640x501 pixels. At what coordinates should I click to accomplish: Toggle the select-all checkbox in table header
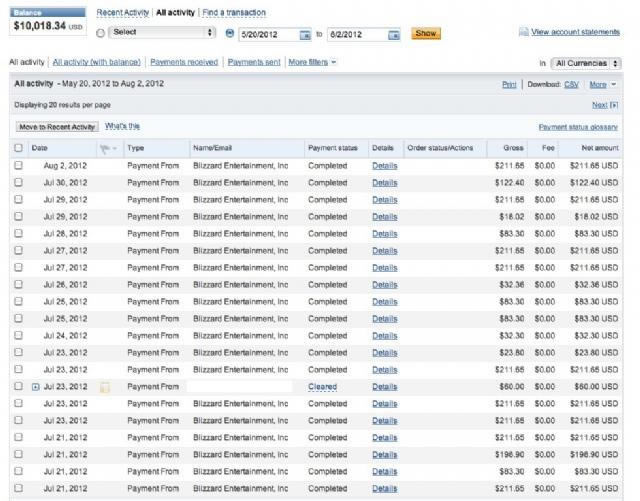pos(18,148)
